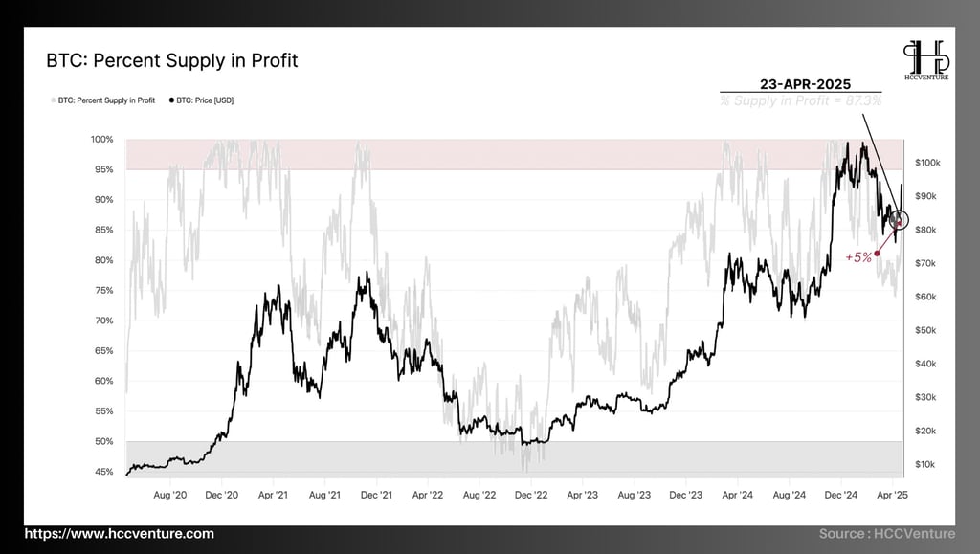Image resolution: width=980 pixels, height=554 pixels.
Task: Toggle the BTC: Percent Supply in Profit legend
Action: click(103, 100)
